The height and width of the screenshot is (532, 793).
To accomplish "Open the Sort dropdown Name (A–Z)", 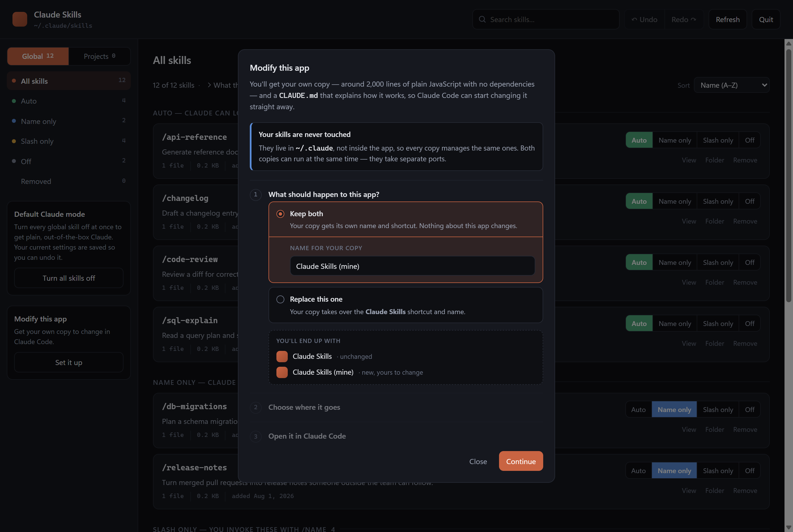I will tap(732, 85).
